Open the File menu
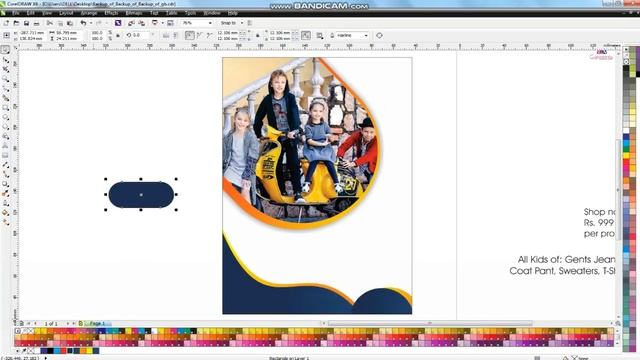The height and width of the screenshot is (360, 640). click(16, 13)
